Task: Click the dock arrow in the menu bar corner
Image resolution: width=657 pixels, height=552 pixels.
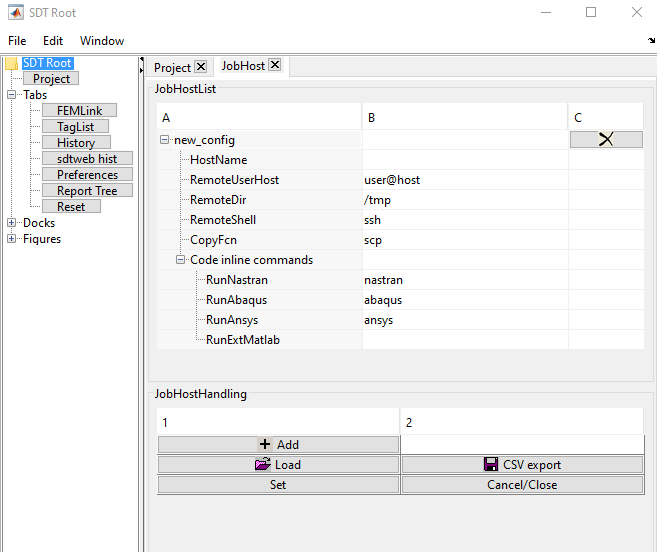Action: pos(650,41)
